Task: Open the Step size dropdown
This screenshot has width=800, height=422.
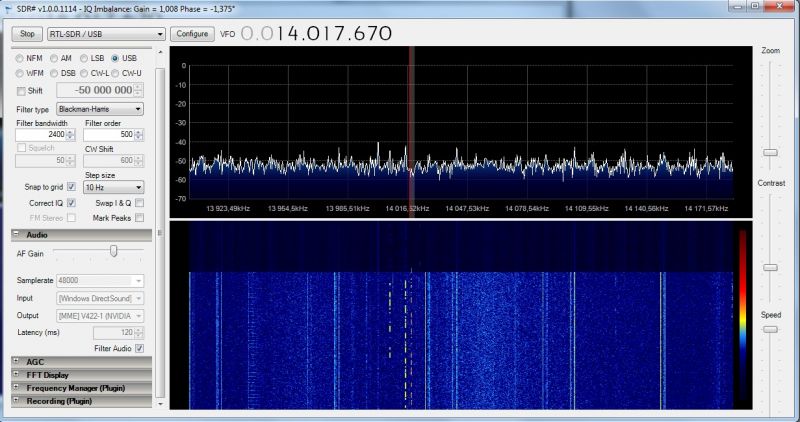Action: 113,187
